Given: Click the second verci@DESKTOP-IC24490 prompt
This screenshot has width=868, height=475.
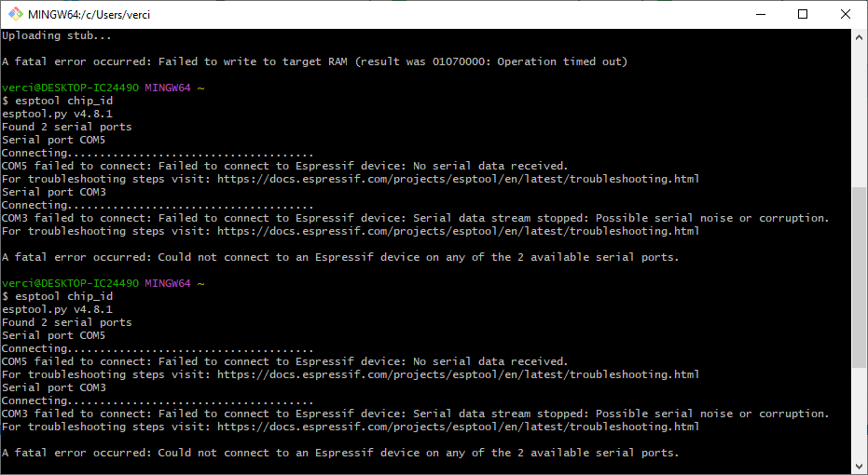Looking at the screenshot, I should click(x=70, y=284).
